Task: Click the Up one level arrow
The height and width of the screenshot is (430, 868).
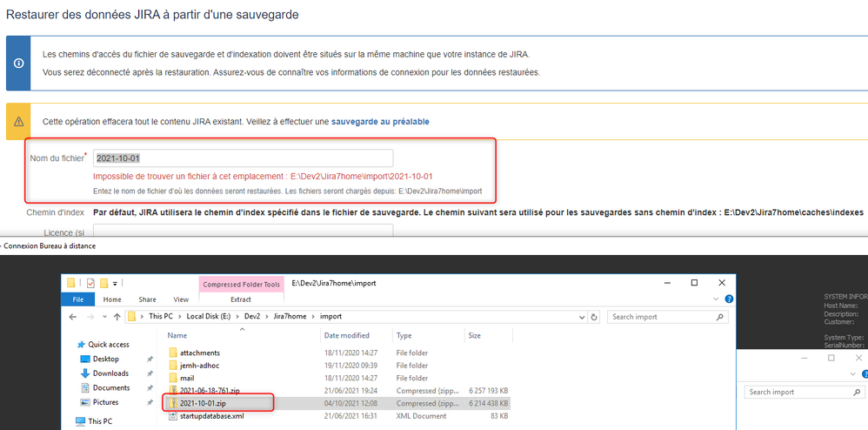Action: 117,317
